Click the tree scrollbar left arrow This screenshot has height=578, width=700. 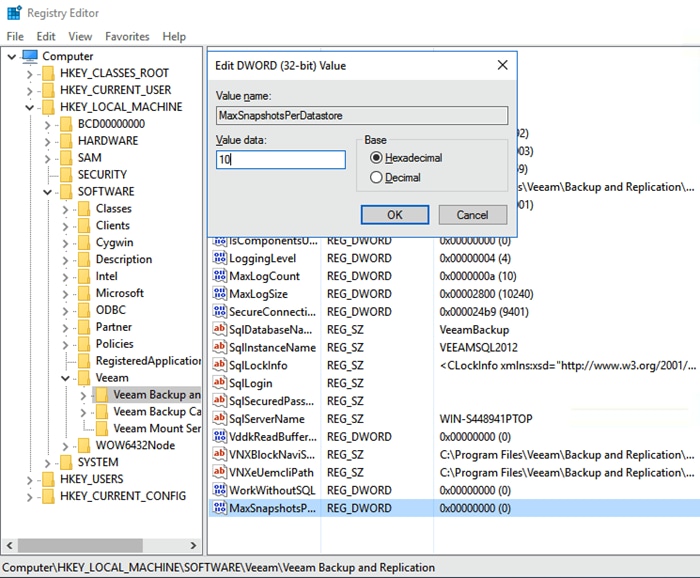[x=9, y=545]
